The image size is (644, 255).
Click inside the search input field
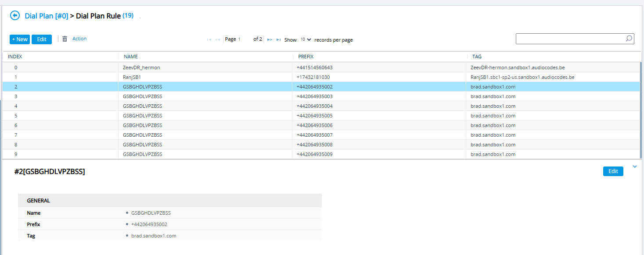pos(566,39)
